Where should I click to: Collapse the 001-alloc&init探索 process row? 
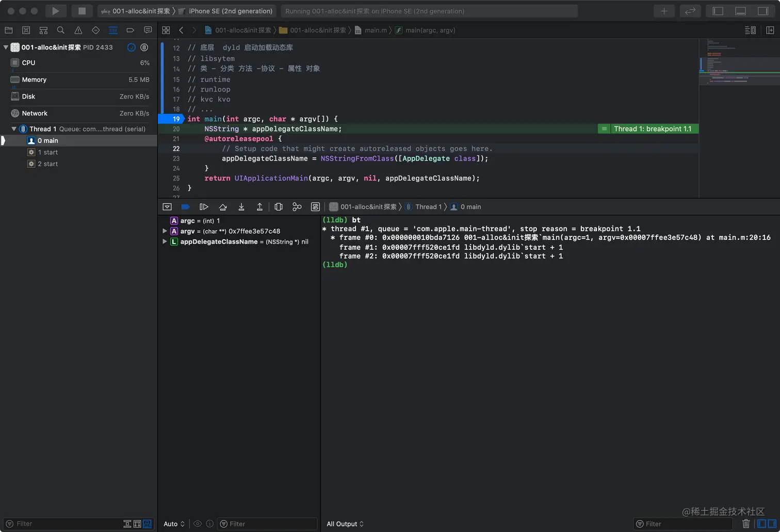[6, 47]
